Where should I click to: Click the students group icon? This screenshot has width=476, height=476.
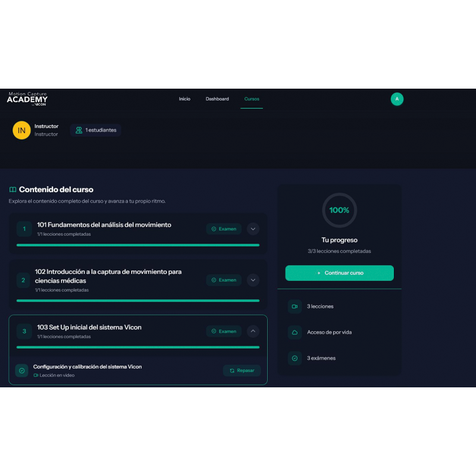point(79,130)
